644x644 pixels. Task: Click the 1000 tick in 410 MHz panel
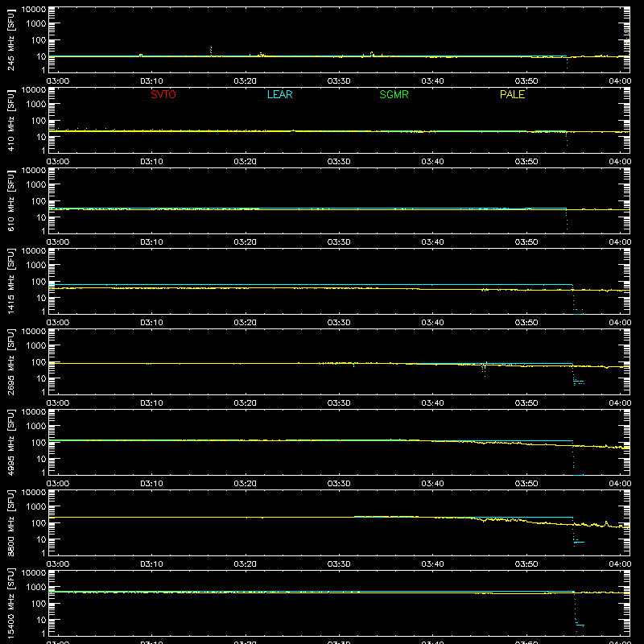(36, 105)
